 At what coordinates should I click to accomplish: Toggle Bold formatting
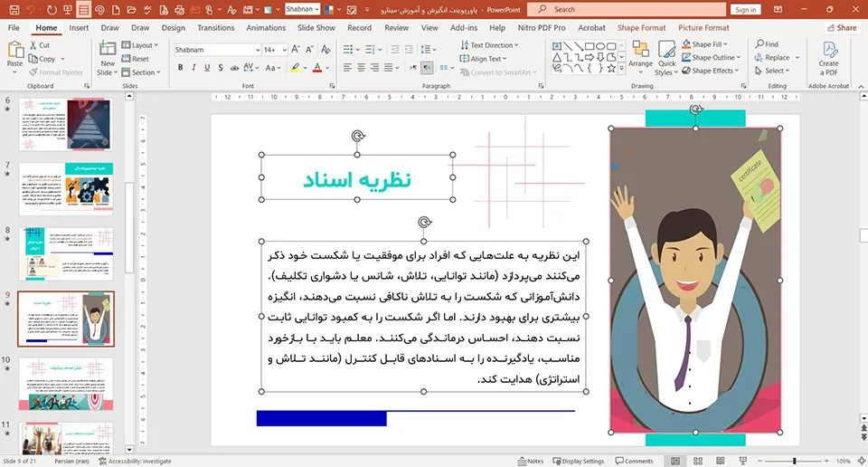click(x=180, y=68)
